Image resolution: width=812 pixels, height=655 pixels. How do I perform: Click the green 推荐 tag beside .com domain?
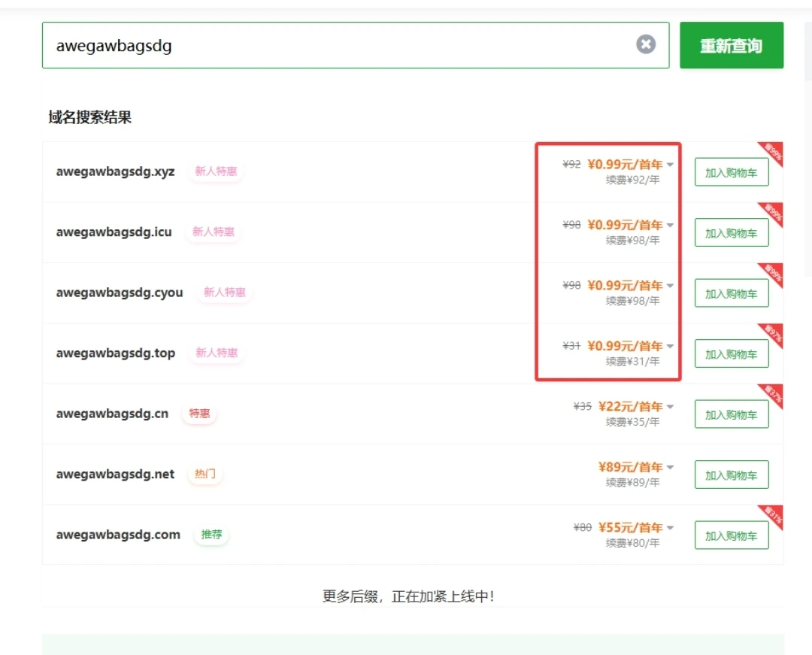[x=211, y=535]
